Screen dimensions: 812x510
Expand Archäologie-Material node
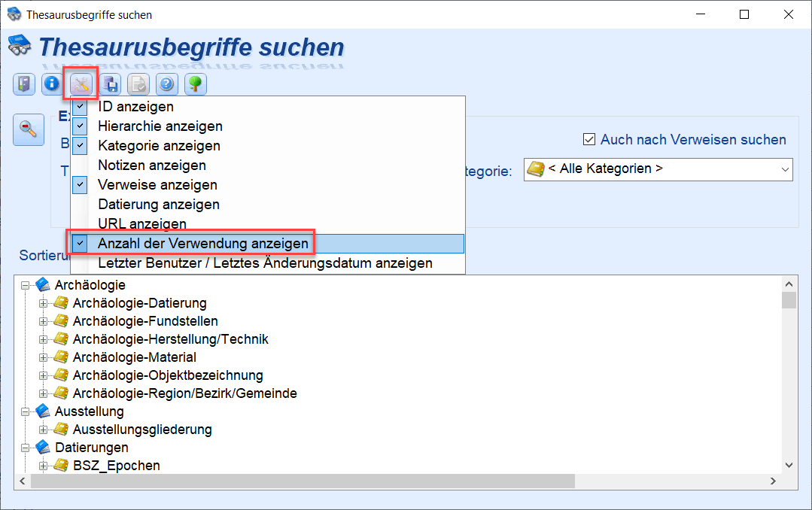tap(43, 358)
